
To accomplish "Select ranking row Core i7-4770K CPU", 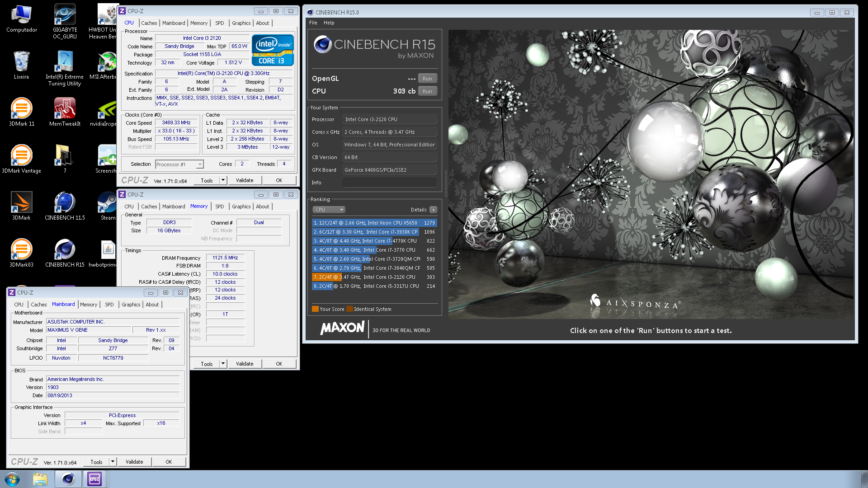I will (374, 241).
